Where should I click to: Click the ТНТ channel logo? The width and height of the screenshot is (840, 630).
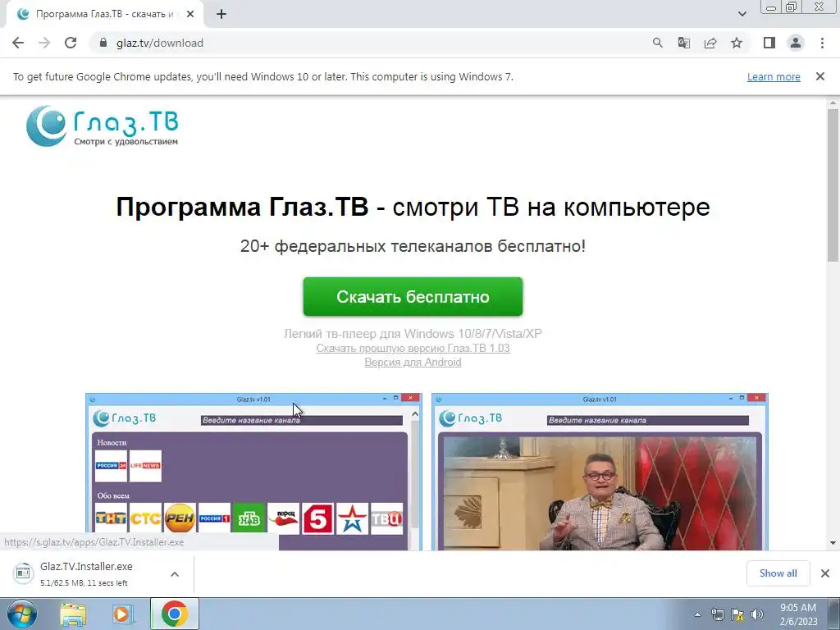(x=111, y=518)
